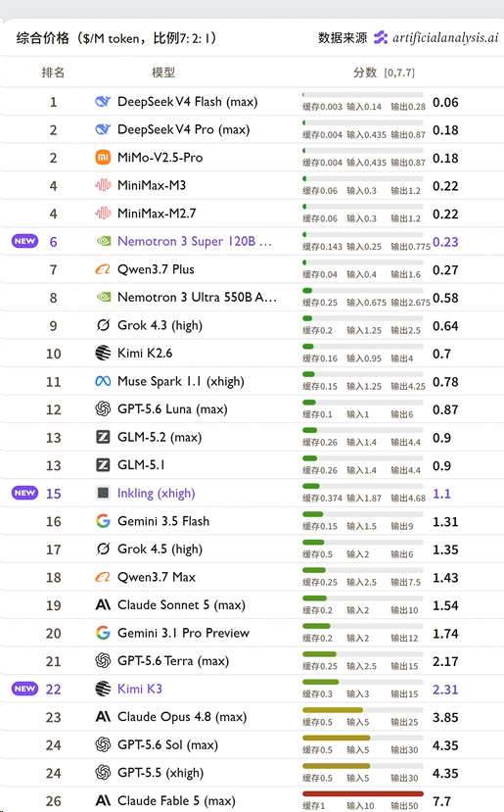Click the OpenAI icon beside GPT-5.5 (xhigh)
Screen dimensions: 504x812
point(103,773)
